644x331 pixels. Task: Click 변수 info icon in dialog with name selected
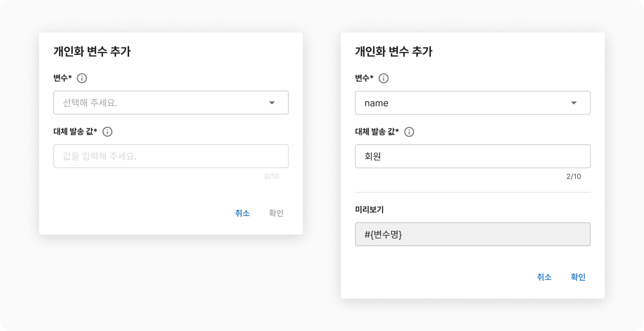coord(383,78)
